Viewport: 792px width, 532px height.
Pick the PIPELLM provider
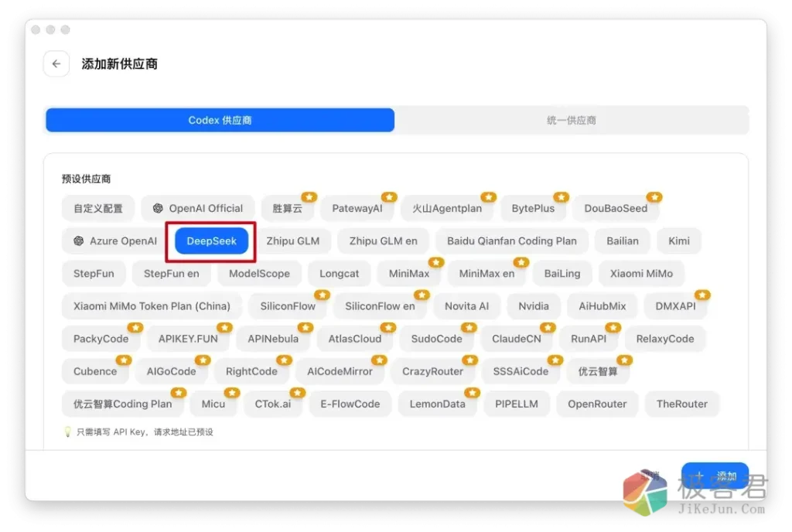[516, 404]
